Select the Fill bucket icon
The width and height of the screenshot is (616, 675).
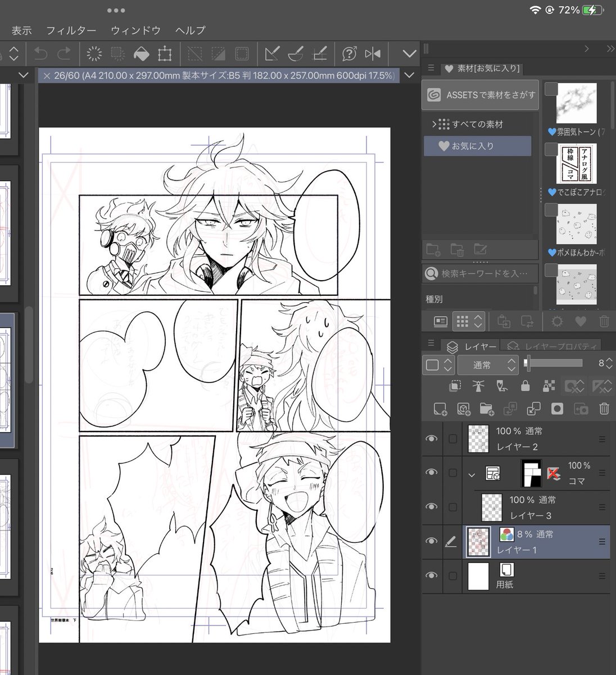pyautogui.click(x=141, y=54)
